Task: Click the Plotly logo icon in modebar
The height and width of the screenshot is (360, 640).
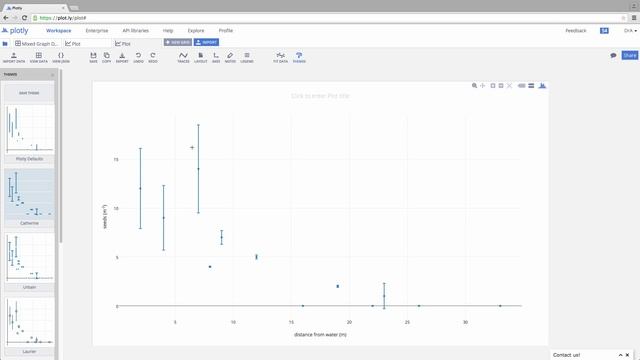Action: click(x=542, y=86)
